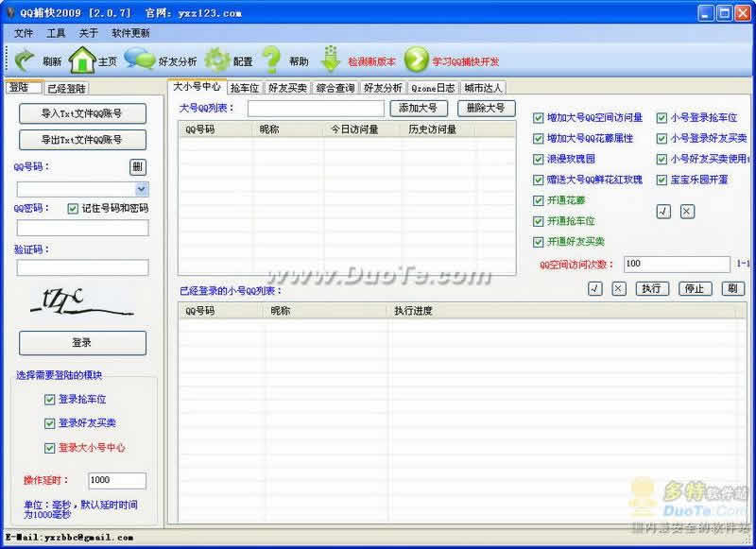Toggle 开通花藤 checkbox
Image resolution: width=756 pixels, height=549 pixels.
click(x=538, y=200)
